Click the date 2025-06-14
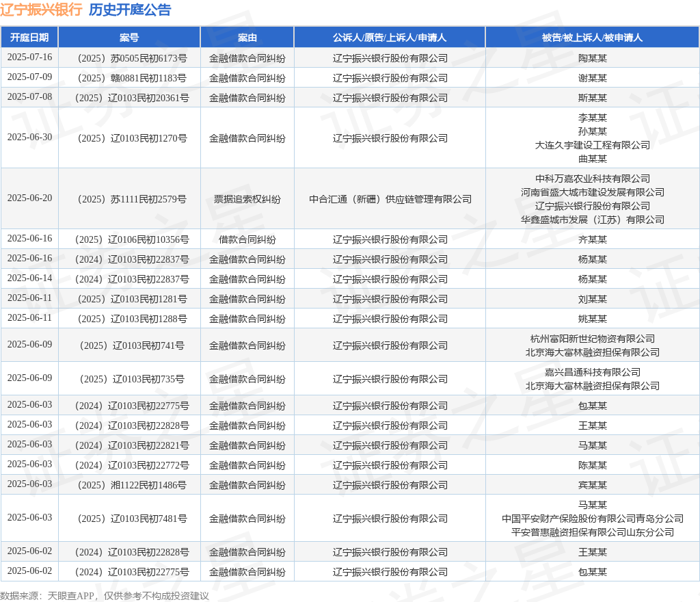700x602 pixels. [29, 278]
